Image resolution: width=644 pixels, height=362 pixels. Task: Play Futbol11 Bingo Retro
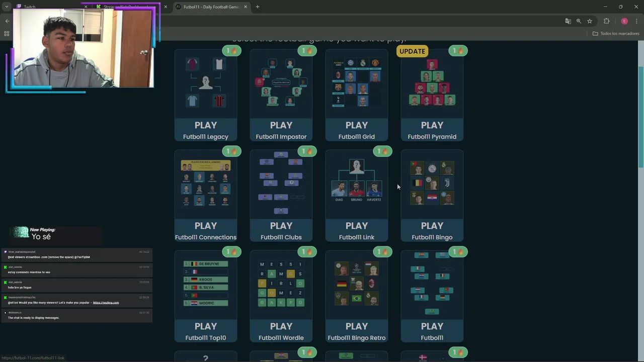click(357, 331)
